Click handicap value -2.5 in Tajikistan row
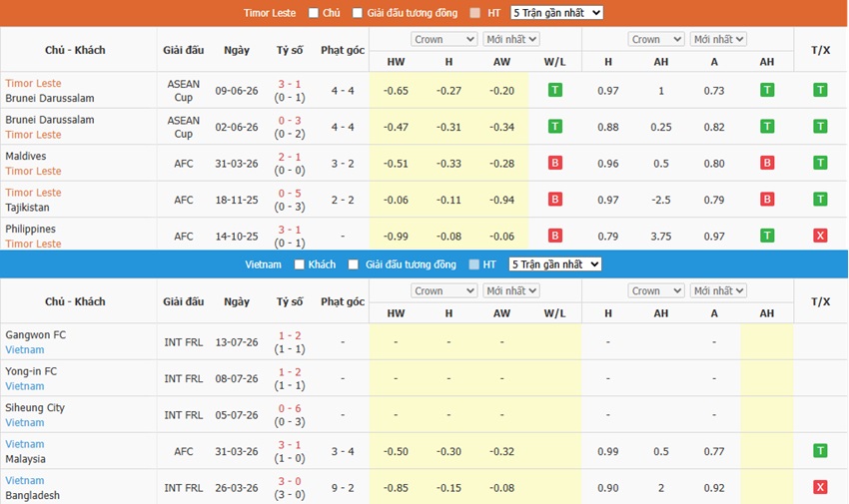This screenshot has height=504, width=849. pos(661,200)
